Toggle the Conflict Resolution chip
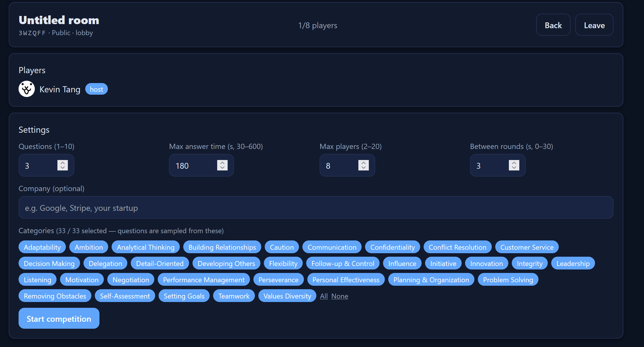Screen dimensions: 644x347 [457, 247]
